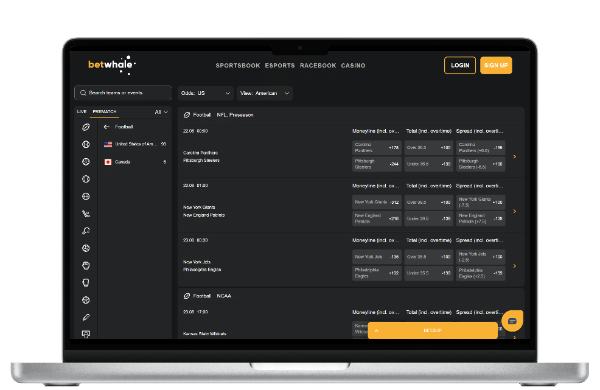Select the American football icon in sports sidebar

click(86, 127)
